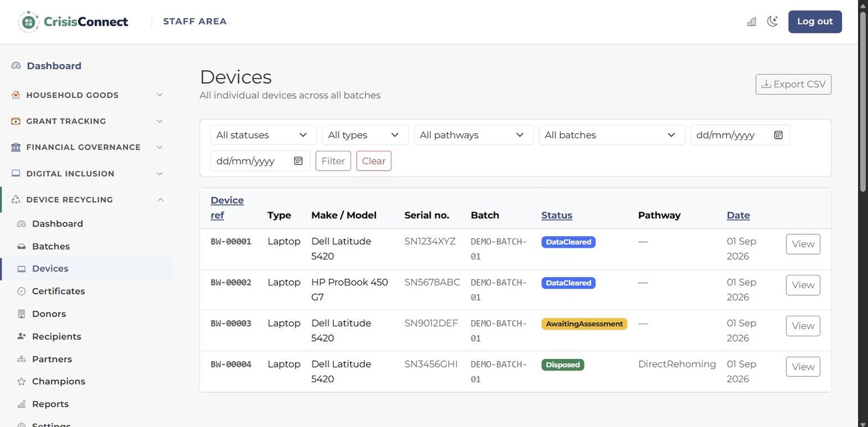Click serial number SN9012DEF
The image size is (868, 427).
pos(431,323)
